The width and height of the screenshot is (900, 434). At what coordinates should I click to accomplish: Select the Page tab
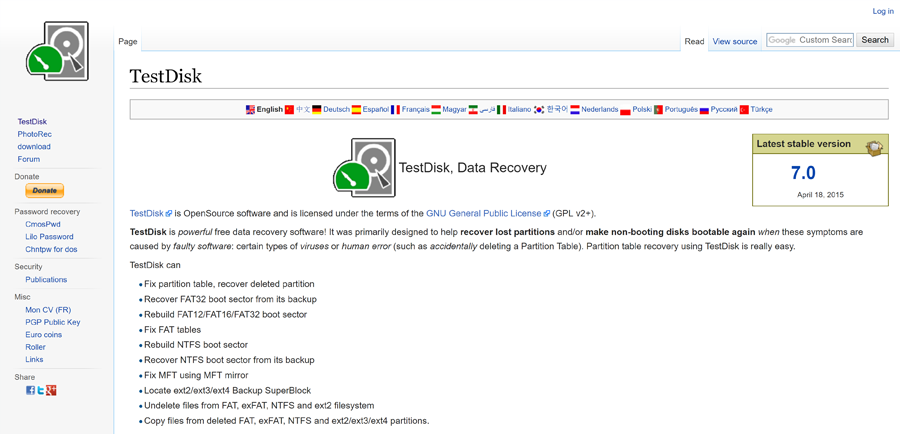coord(128,41)
